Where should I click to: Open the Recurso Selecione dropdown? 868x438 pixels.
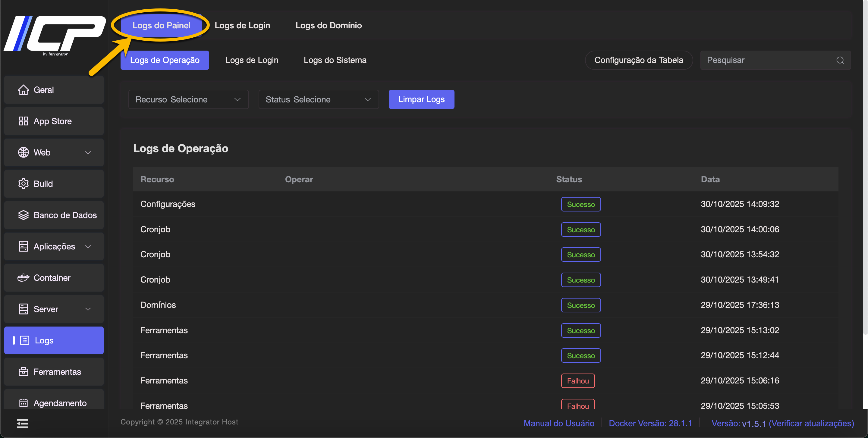point(188,99)
